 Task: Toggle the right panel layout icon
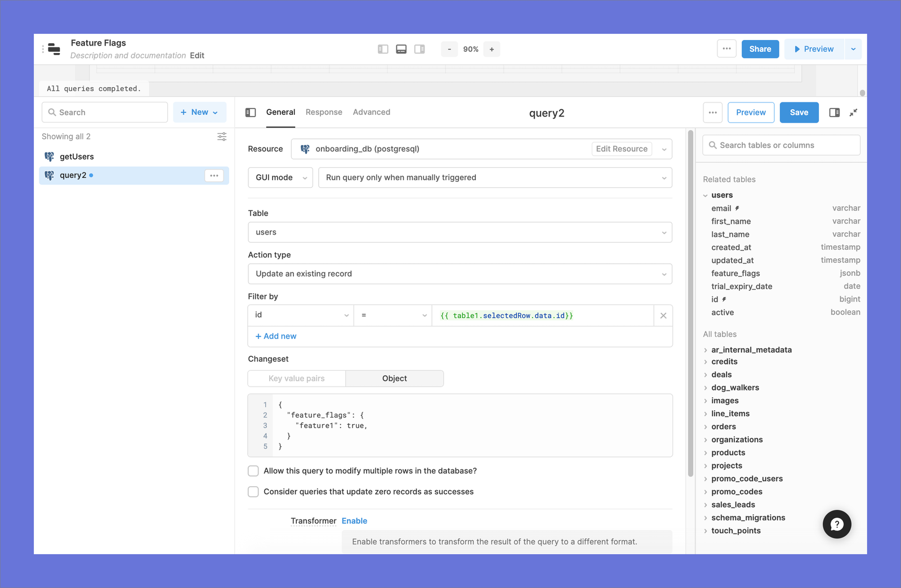coord(420,50)
